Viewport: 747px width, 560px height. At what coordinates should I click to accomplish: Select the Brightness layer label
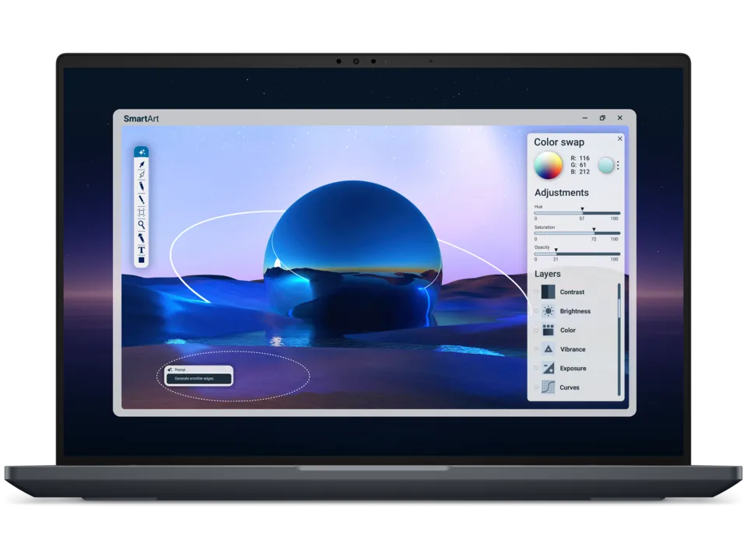point(575,311)
